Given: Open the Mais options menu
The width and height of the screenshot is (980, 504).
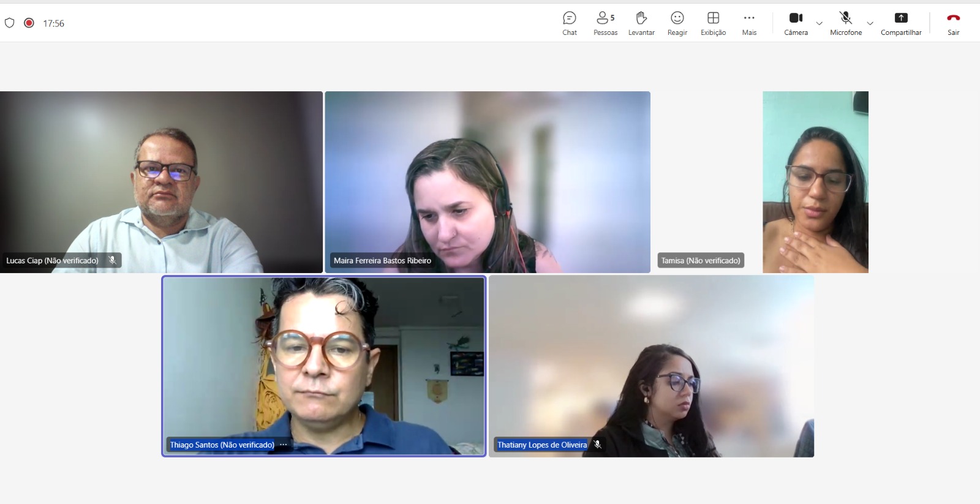Looking at the screenshot, I should (x=749, y=23).
